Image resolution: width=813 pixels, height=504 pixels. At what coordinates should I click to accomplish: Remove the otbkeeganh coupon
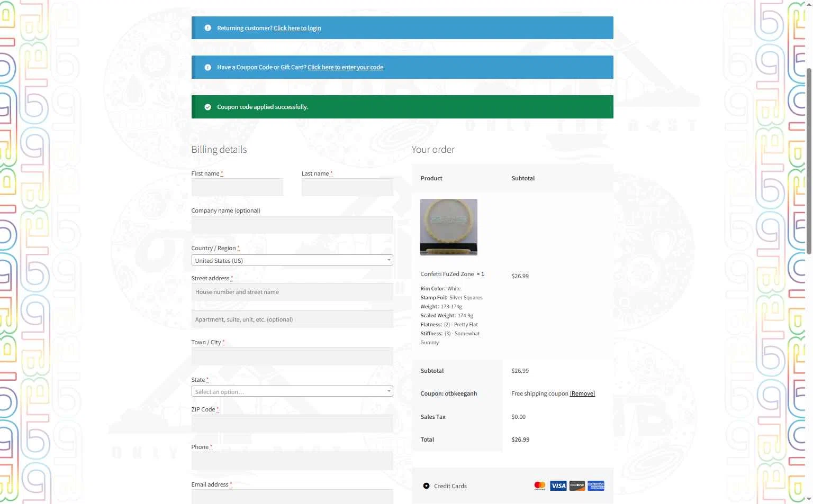tap(582, 393)
